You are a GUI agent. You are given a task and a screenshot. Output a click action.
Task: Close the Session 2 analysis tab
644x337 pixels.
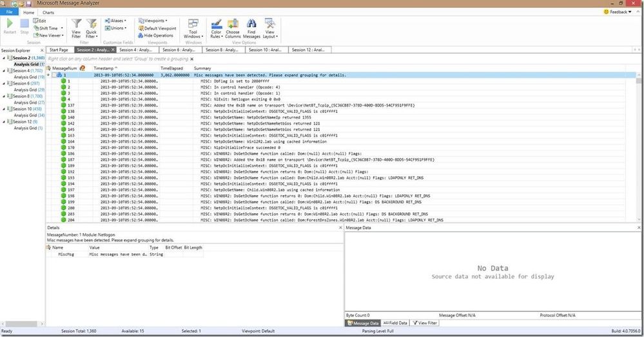pyautogui.click(x=113, y=50)
